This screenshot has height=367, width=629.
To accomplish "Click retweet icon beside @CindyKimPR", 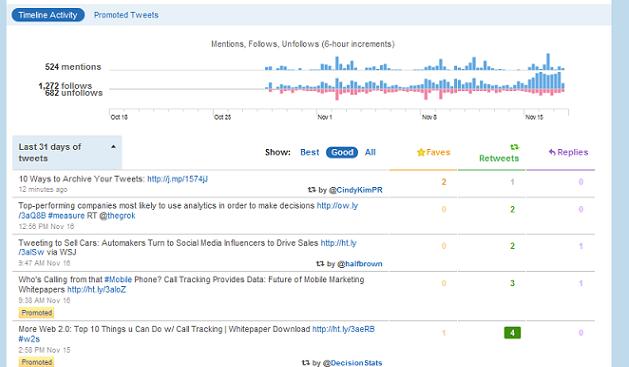I will [312, 190].
